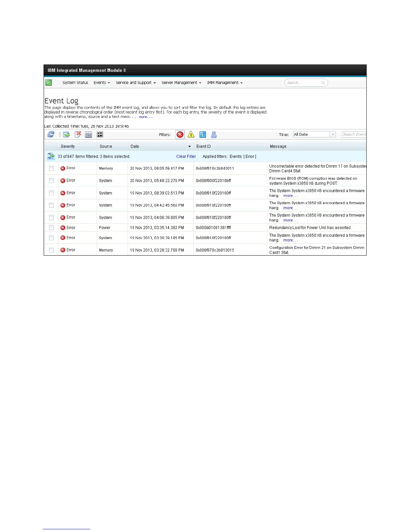Check the box for Dimm 21 configuration error

pyautogui.click(x=51, y=250)
